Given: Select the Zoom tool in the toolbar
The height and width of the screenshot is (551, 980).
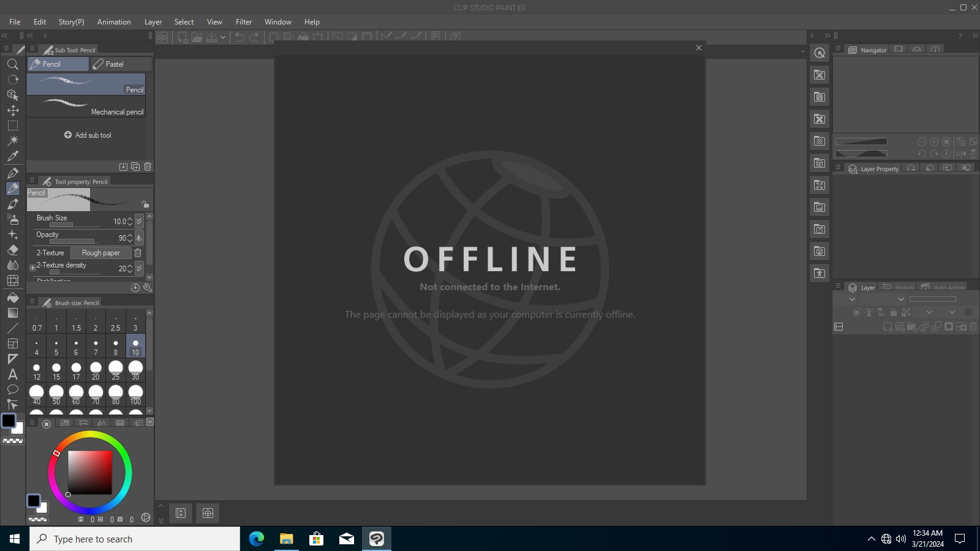Looking at the screenshot, I should 13,64.
